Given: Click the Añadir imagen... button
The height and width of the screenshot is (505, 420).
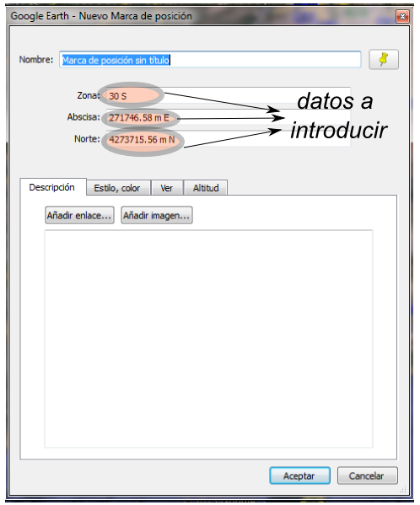Looking at the screenshot, I should [x=157, y=215].
